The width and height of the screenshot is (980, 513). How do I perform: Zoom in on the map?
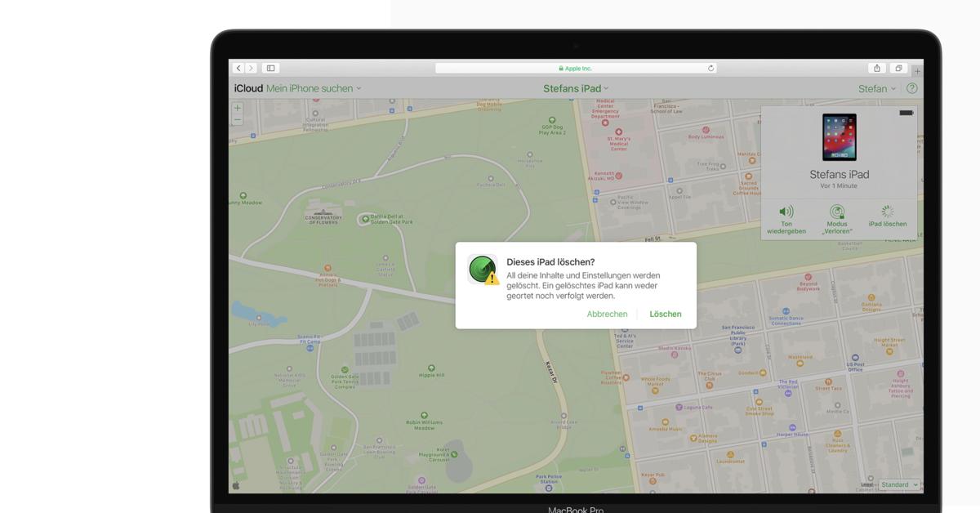point(238,108)
